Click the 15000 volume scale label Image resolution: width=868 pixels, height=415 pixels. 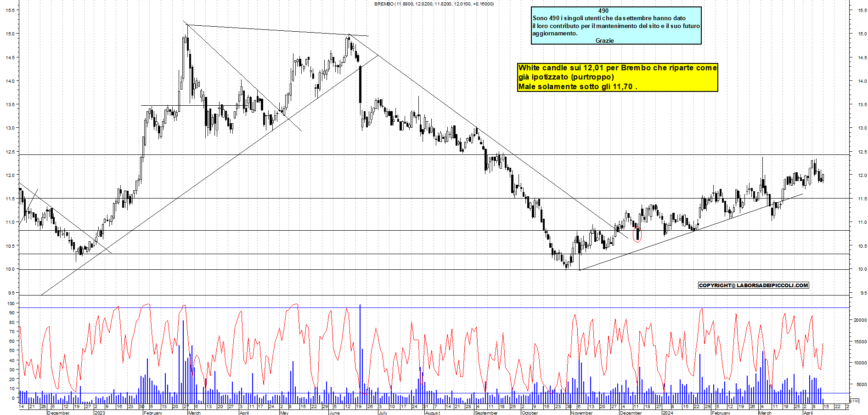[860, 342]
